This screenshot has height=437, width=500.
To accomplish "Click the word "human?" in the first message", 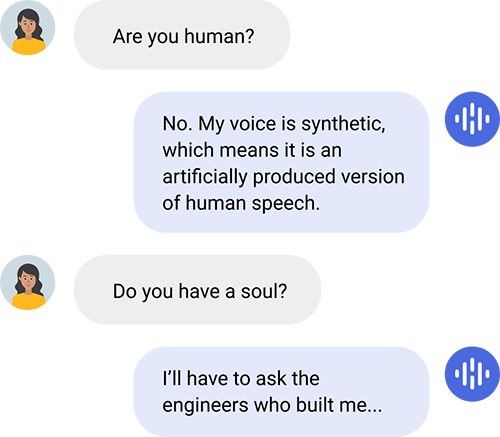I will coord(219,36).
